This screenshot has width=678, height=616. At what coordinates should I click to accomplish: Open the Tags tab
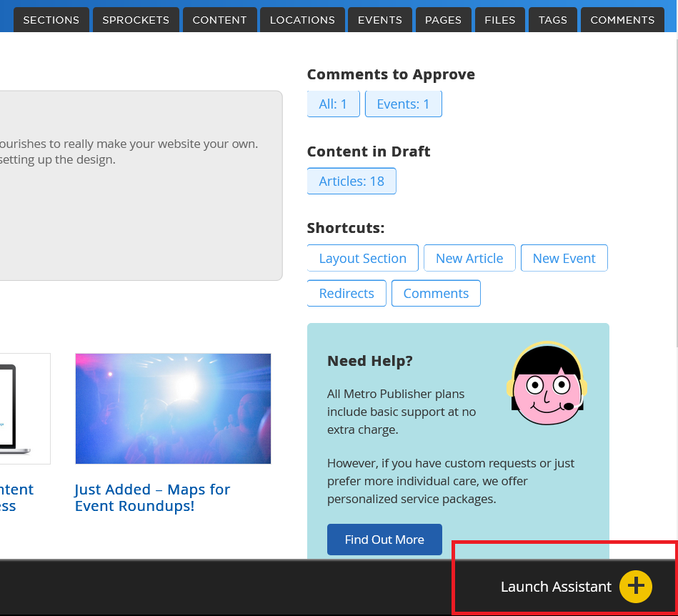(552, 20)
